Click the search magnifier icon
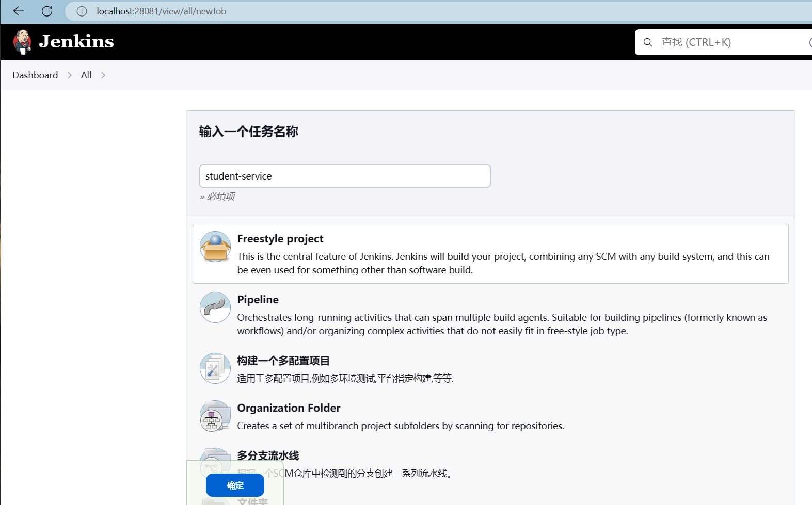The width and height of the screenshot is (812, 505). click(648, 42)
